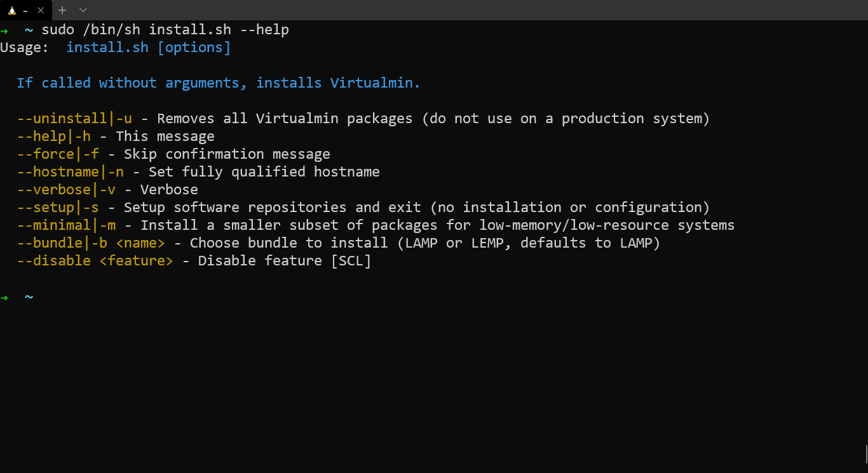Click the "--disable <feature>" option flag
The width and height of the screenshot is (868, 473).
pyautogui.click(x=95, y=261)
